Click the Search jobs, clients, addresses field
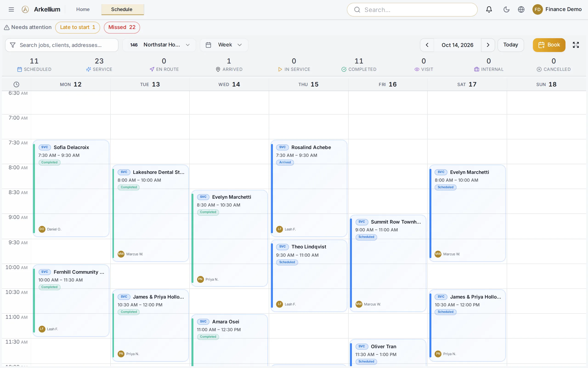 pyautogui.click(x=62, y=45)
